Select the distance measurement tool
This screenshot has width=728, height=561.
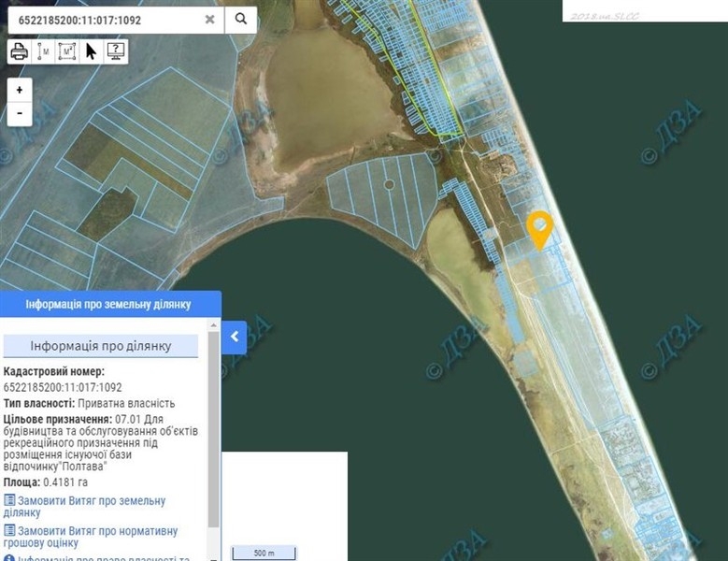[43, 51]
